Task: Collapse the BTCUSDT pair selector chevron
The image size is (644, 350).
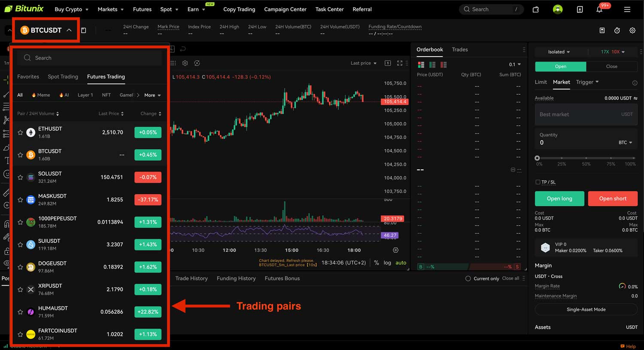Action: click(69, 30)
